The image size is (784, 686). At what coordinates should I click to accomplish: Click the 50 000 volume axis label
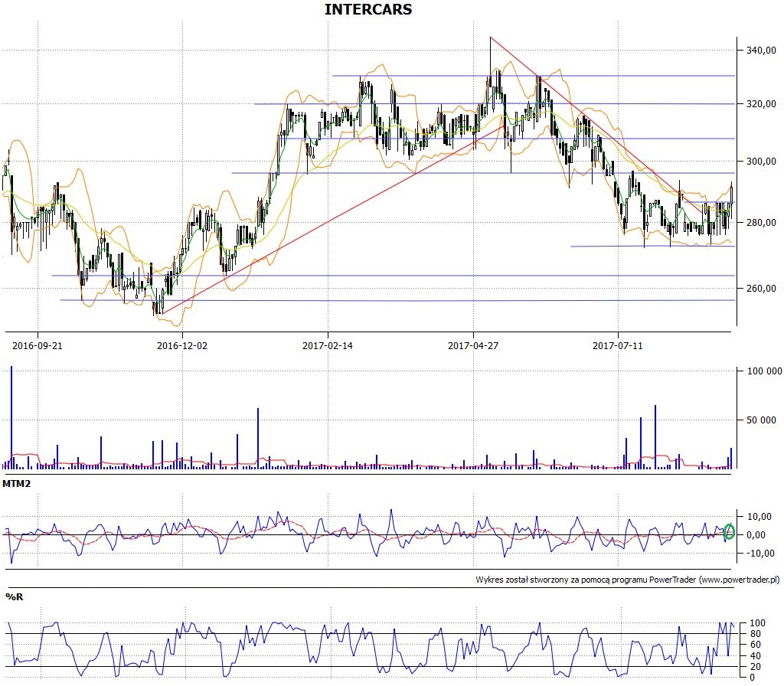coord(761,420)
